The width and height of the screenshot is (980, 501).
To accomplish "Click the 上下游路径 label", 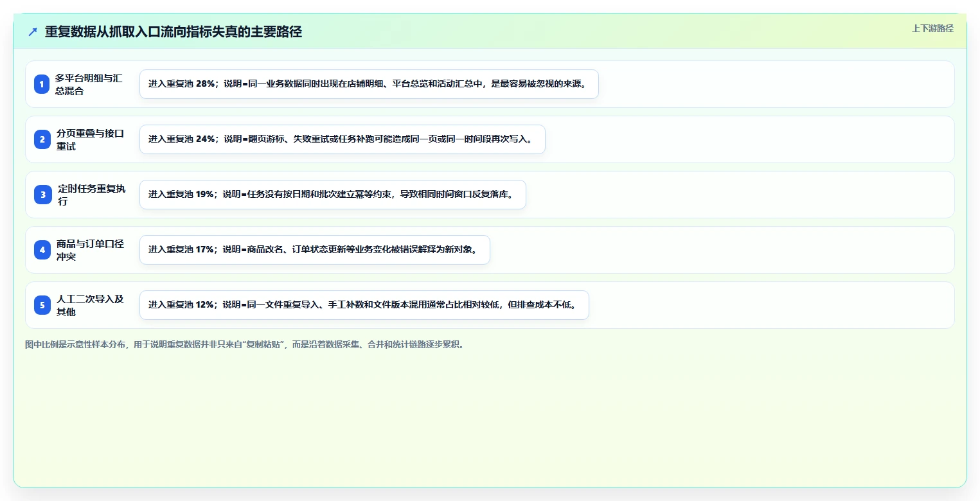I will coord(932,28).
